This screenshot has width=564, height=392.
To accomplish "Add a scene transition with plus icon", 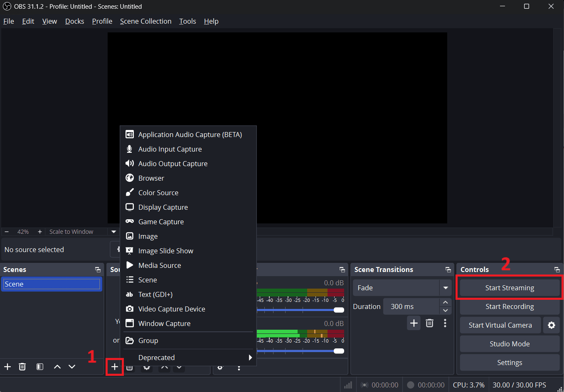I will point(414,323).
